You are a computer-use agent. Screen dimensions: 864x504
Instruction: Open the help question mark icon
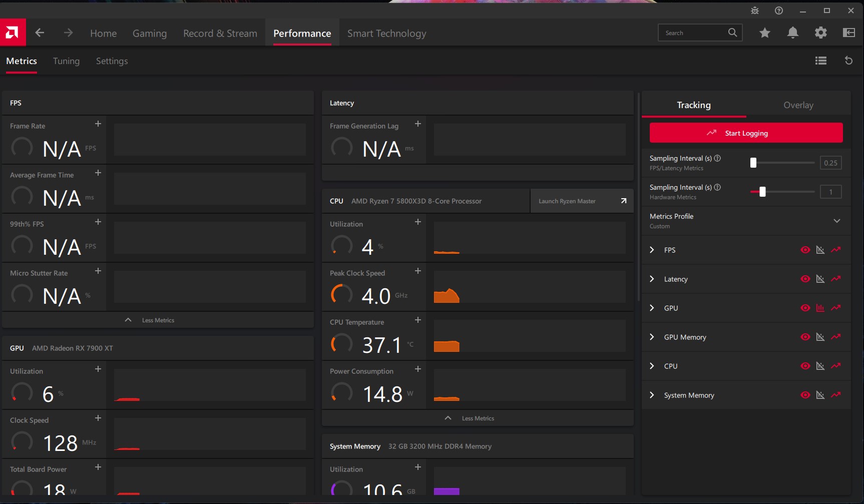[779, 11]
